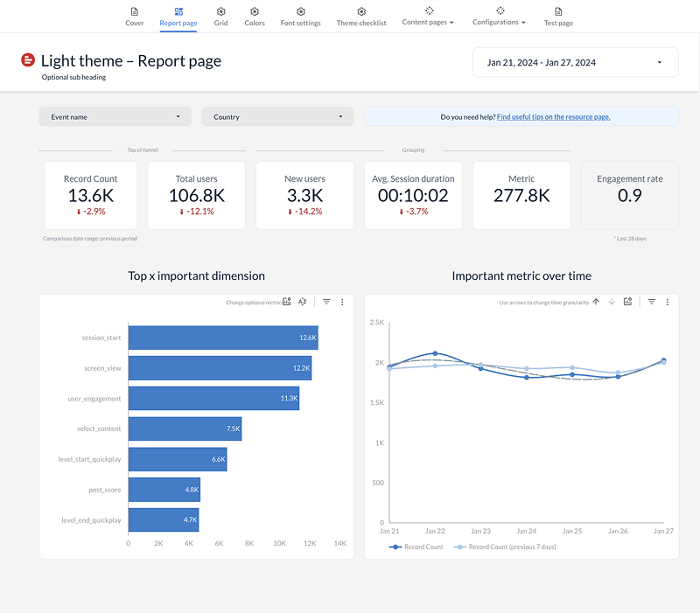
Task: Expand the Content pages menu
Action: click(x=428, y=17)
